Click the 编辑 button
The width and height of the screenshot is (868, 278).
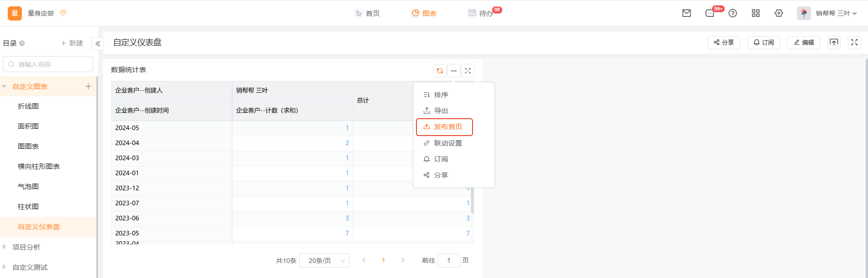[803, 42]
